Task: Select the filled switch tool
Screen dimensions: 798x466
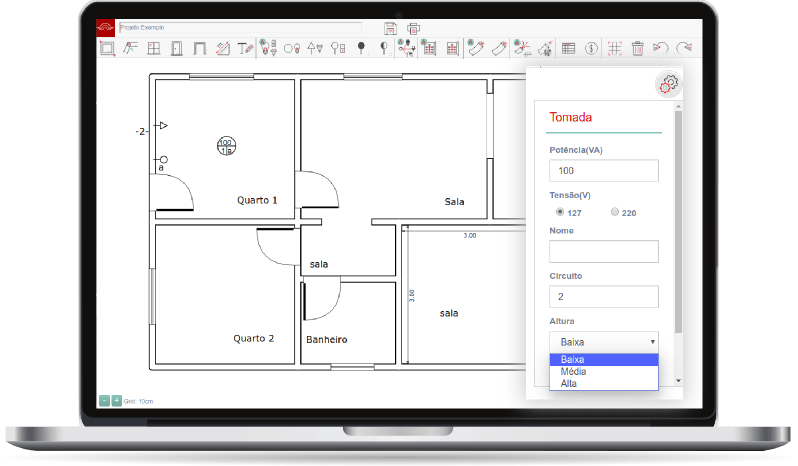Action: tap(361, 48)
